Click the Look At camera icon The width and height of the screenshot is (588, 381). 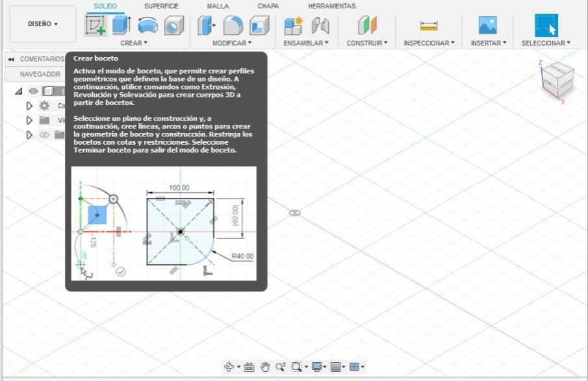[x=249, y=367]
